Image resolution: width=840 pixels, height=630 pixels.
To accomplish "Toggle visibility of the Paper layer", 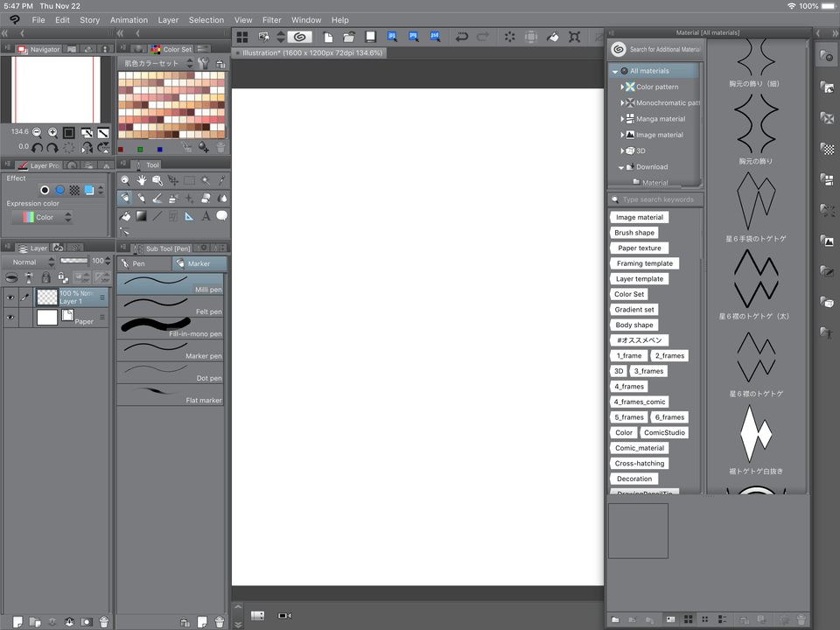I will (x=10, y=318).
